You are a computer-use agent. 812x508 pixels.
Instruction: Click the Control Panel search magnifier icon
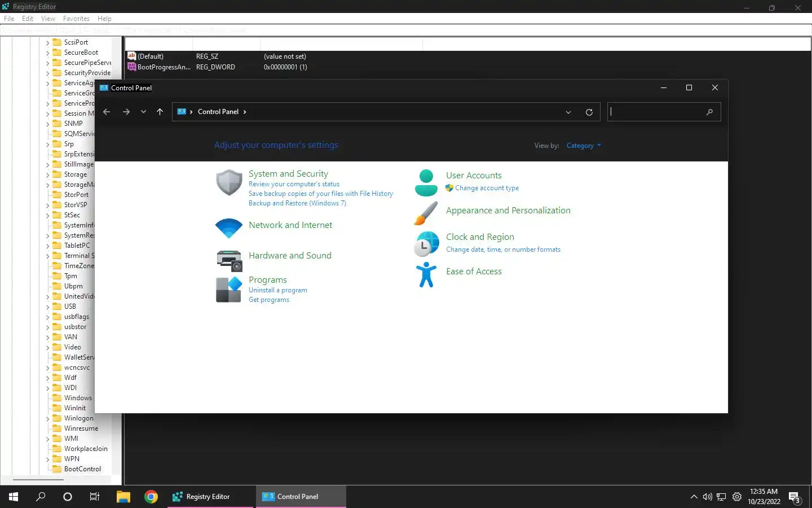tap(709, 112)
